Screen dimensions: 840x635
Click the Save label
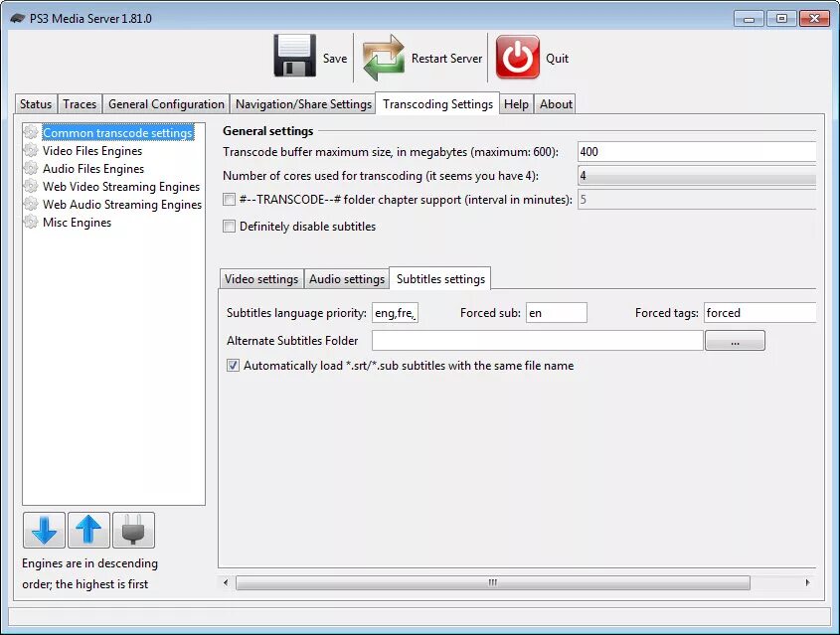(335, 59)
